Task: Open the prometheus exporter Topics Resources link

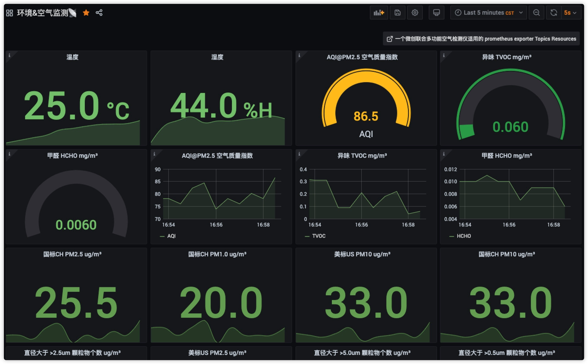Action: tap(481, 39)
